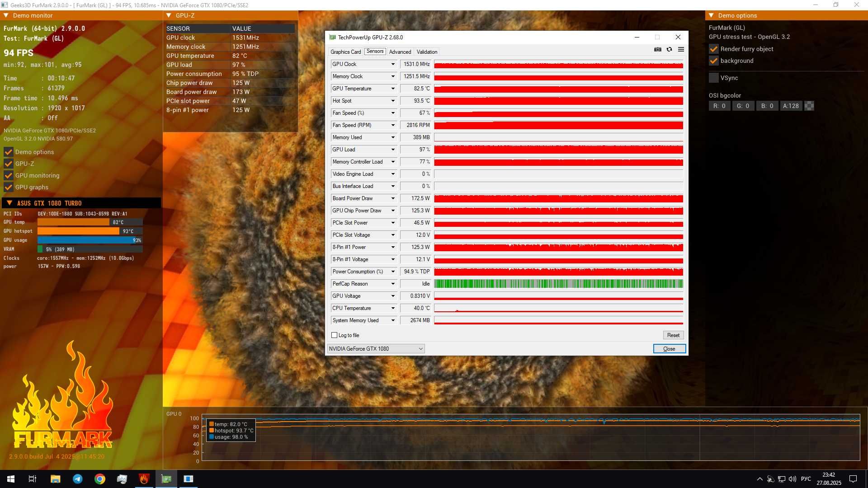
Task: Open the PerfCap Reason dropdown
Action: 393,284
